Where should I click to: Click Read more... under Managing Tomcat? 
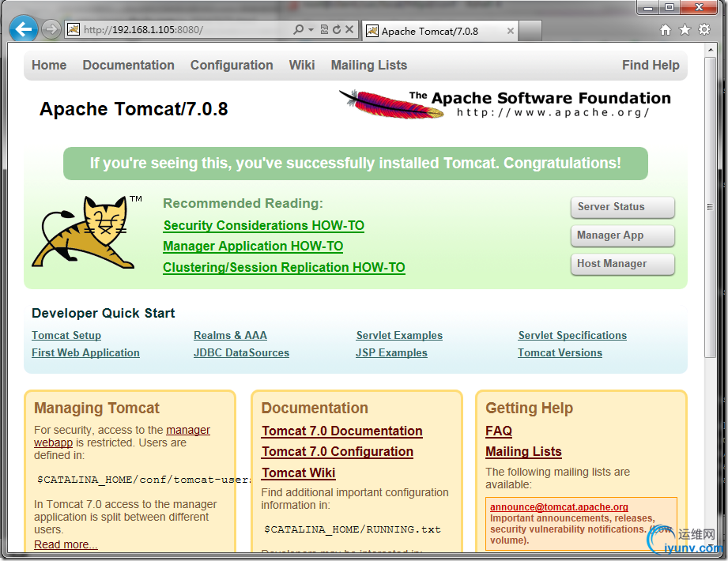[66, 544]
